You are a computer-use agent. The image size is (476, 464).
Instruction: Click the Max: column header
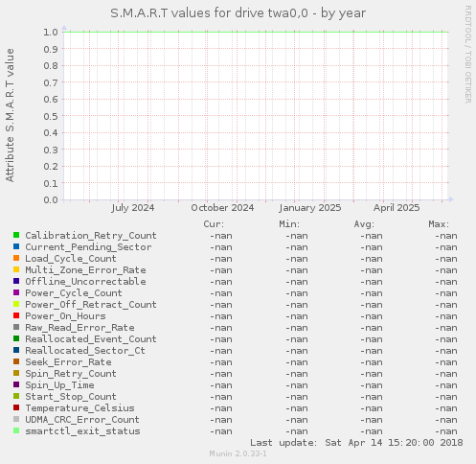coord(439,224)
